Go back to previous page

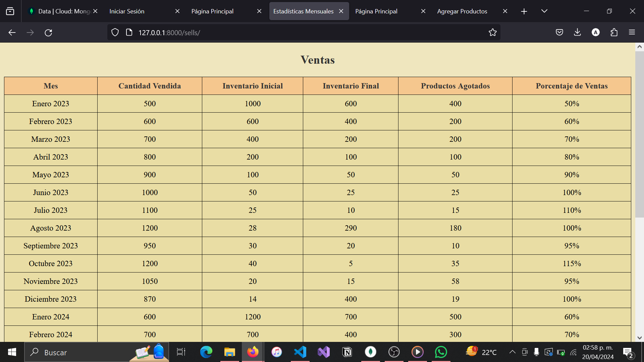(12, 33)
